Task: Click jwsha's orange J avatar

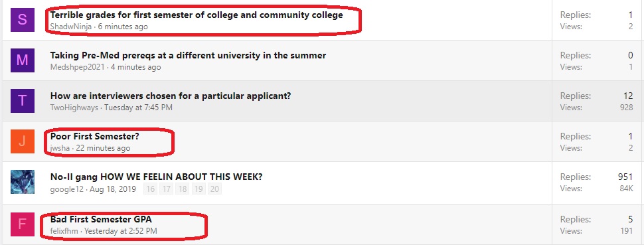Action: pos(22,141)
